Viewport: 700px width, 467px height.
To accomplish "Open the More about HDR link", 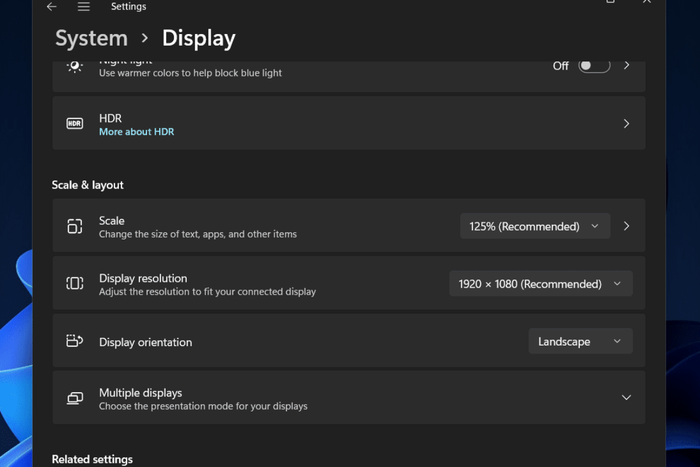I will pyautogui.click(x=137, y=132).
